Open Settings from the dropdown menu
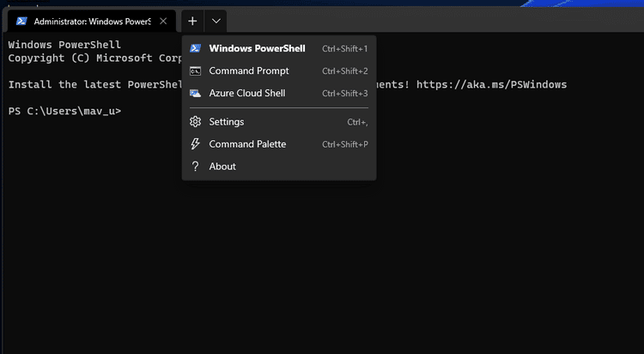The image size is (644, 354). pos(227,122)
